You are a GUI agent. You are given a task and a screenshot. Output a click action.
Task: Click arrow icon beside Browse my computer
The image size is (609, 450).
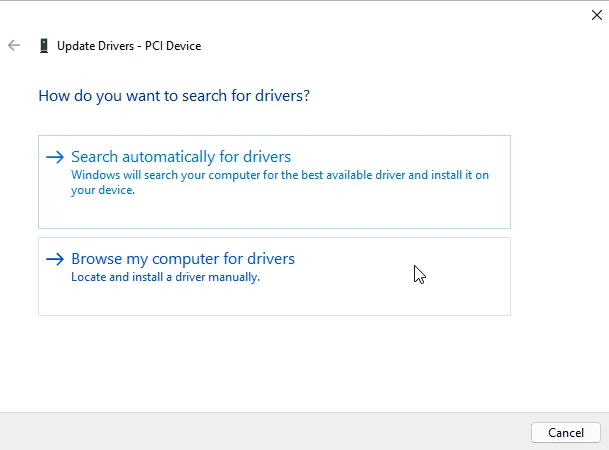[x=55, y=259]
